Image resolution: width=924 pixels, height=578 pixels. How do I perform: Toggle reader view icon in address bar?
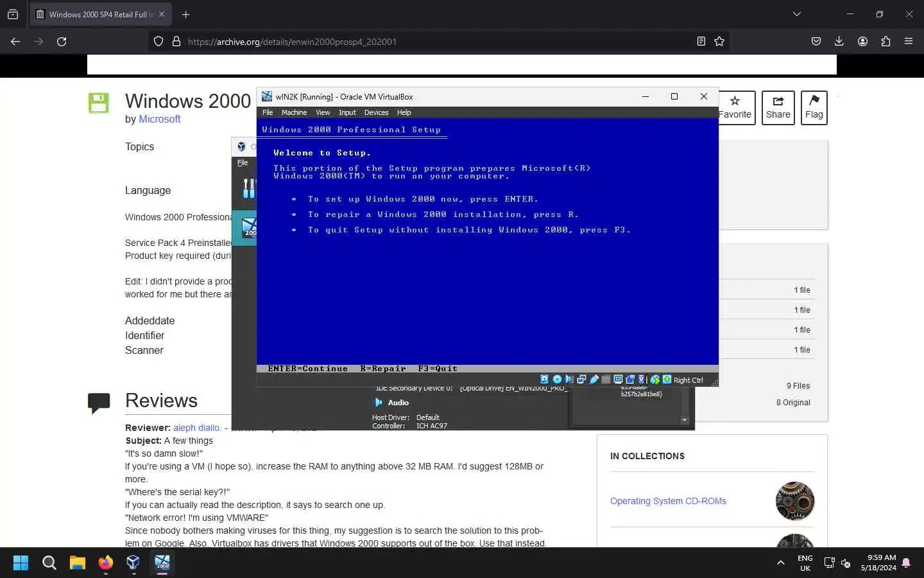click(x=701, y=41)
